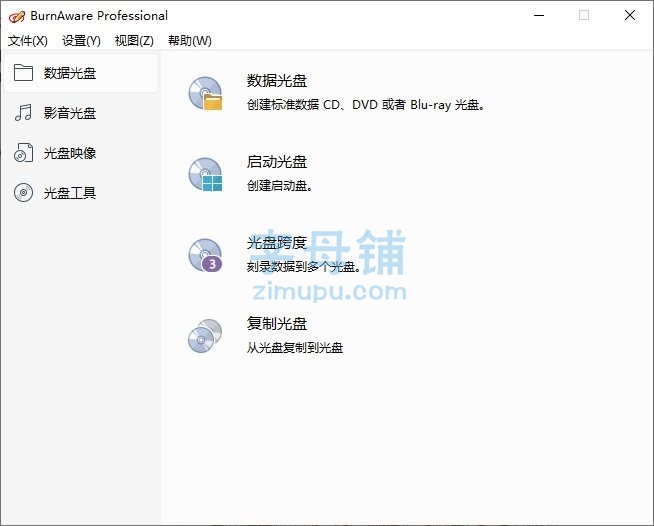The width and height of the screenshot is (654, 526).
Task: Open the 光盘跨度 project title
Action: coord(277,243)
